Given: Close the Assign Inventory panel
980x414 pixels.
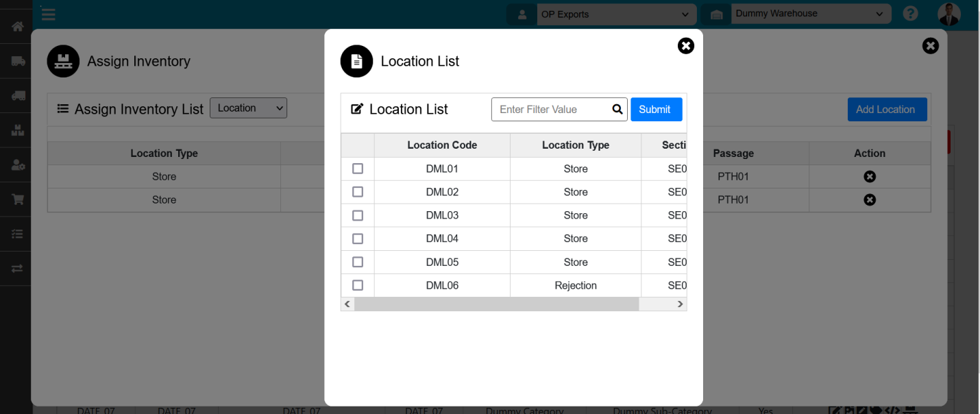Looking at the screenshot, I should pyautogui.click(x=931, y=46).
